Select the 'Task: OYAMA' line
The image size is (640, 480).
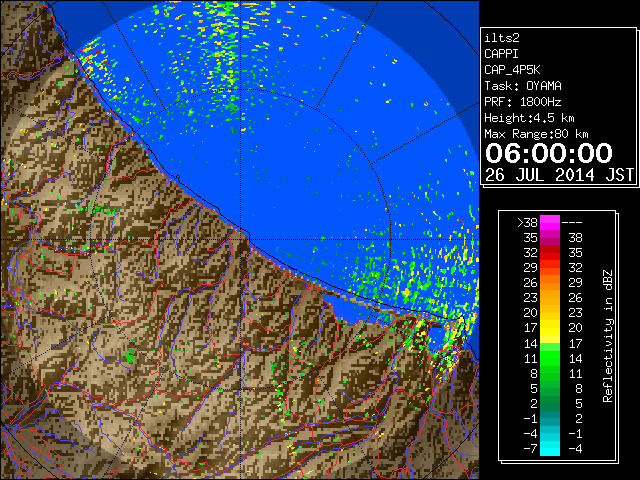click(523, 86)
